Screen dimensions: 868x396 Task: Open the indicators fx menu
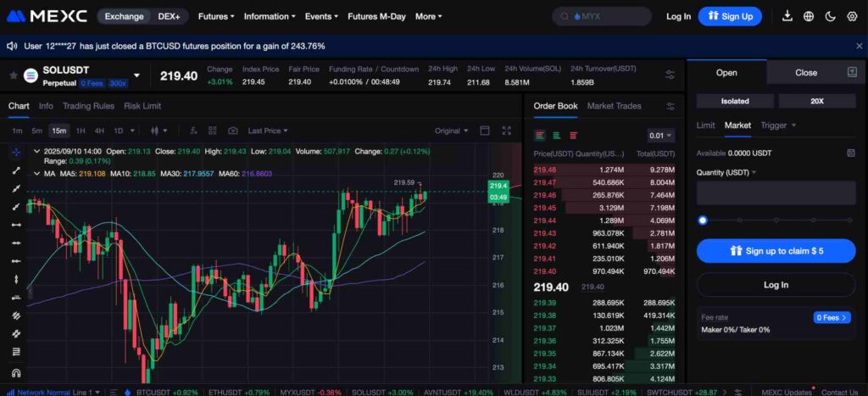pyautogui.click(x=193, y=131)
